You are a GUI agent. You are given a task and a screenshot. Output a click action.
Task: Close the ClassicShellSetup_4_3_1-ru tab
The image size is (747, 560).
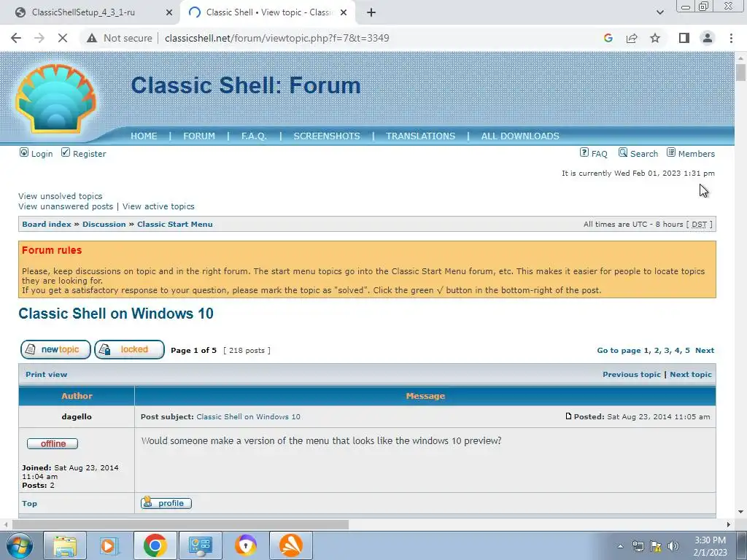click(x=169, y=12)
